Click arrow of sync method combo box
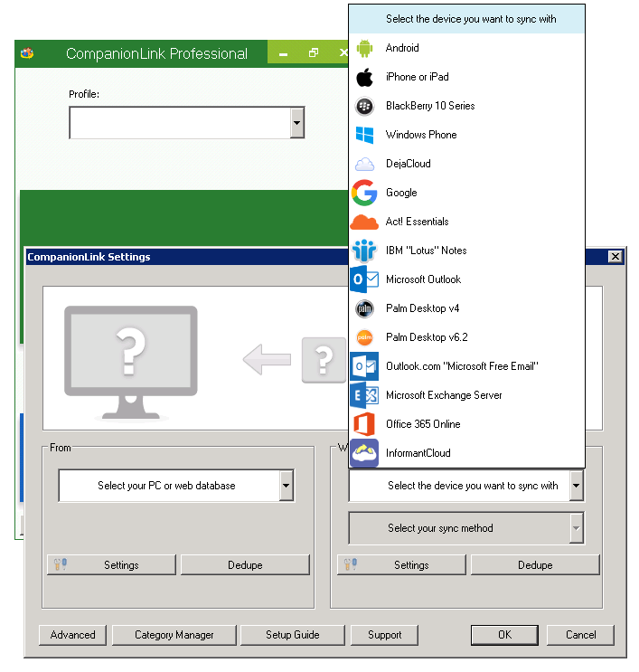Viewport: 639px width, 672px height. click(x=576, y=528)
